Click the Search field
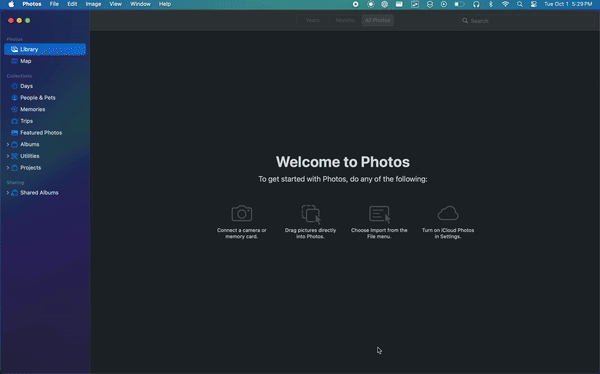Screen dimensions: 600x374 [x=526, y=21]
